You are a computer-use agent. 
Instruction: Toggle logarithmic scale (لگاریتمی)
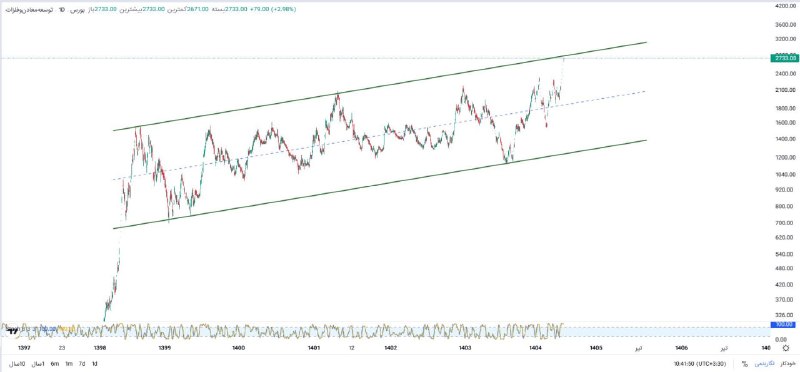click(x=764, y=364)
